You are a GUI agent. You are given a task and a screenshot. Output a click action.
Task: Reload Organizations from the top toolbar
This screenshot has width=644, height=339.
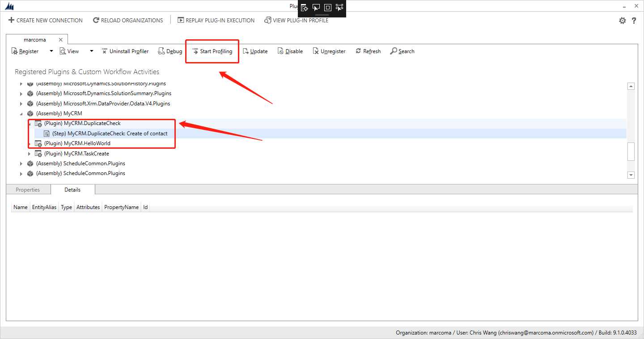(128, 20)
